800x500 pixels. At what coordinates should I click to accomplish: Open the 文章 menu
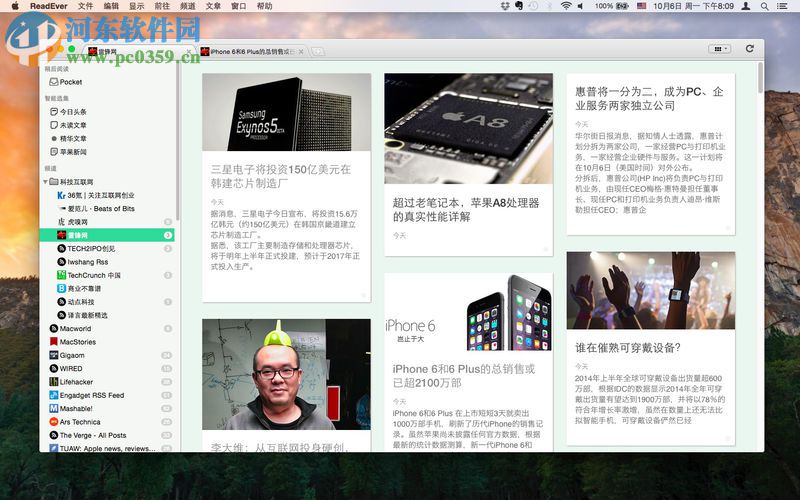pyautogui.click(x=213, y=6)
